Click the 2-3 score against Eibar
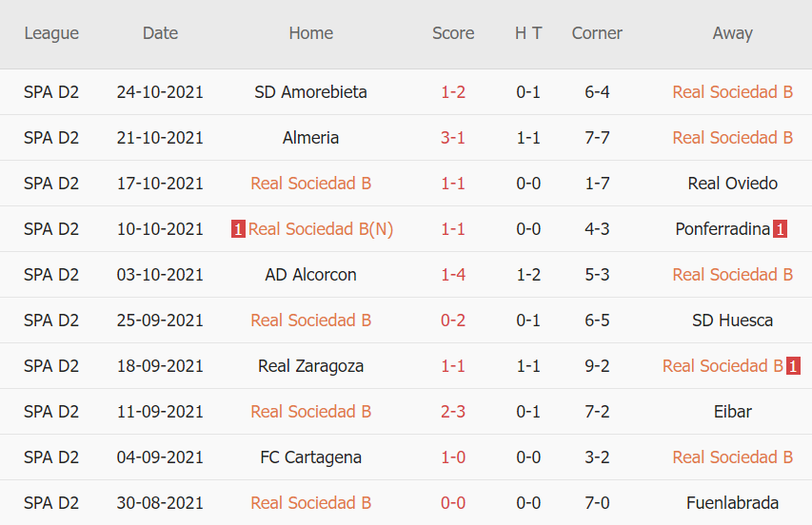Image resolution: width=812 pixels, height=525 pixels. point(453,412)
